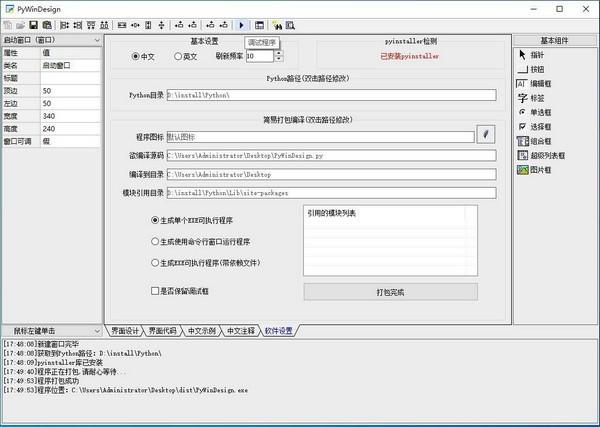Select the 超级列表框 list component
Screen dimensions: 600x427
pos(541,155)
